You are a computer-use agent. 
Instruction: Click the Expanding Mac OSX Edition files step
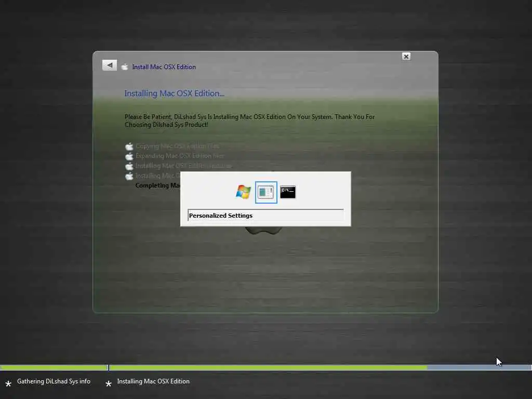pos(179,156)
